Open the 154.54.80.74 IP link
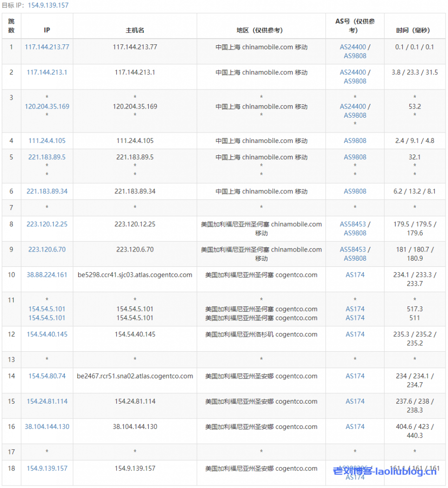The width and height of the screenshot is (448, 488). pyautogui.click(x=47, y=376)
